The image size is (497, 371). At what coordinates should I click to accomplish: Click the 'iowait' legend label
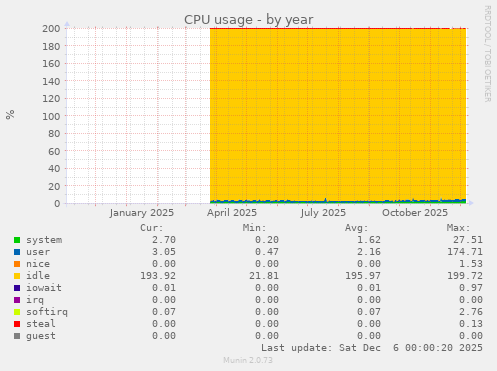(x=44, y=288)
